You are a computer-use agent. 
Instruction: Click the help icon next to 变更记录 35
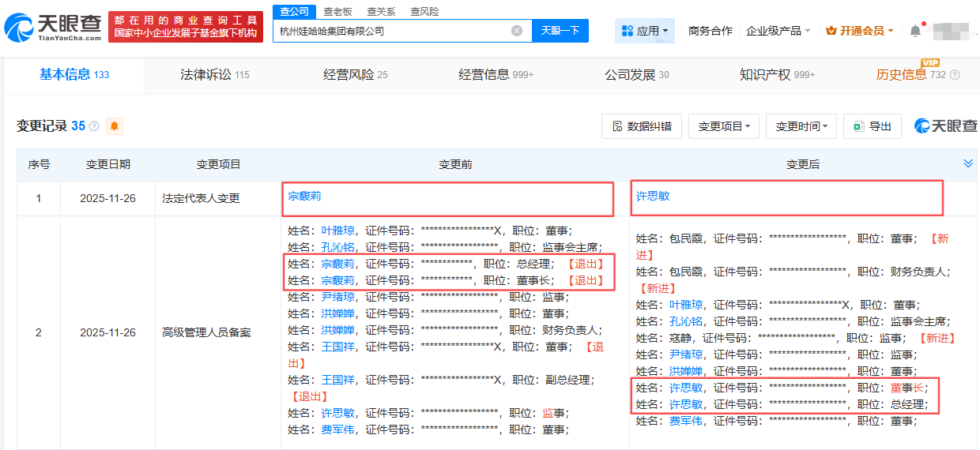click(94, 126)
